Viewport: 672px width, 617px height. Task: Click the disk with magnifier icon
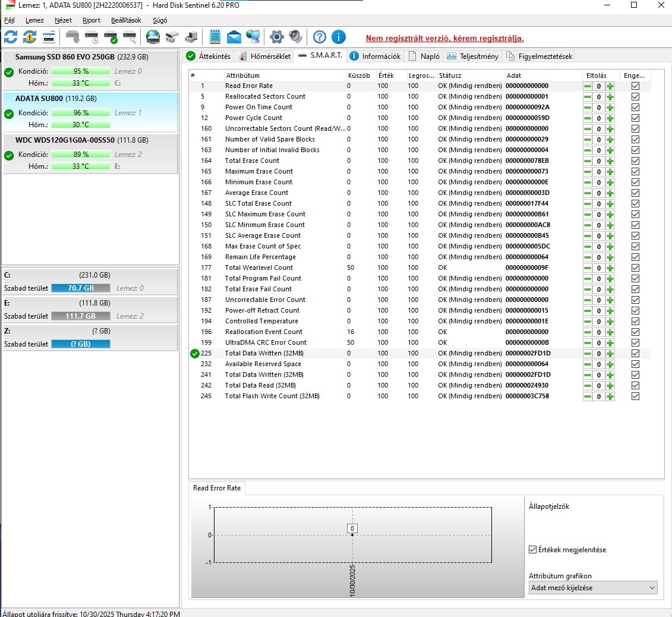[130, 37]
